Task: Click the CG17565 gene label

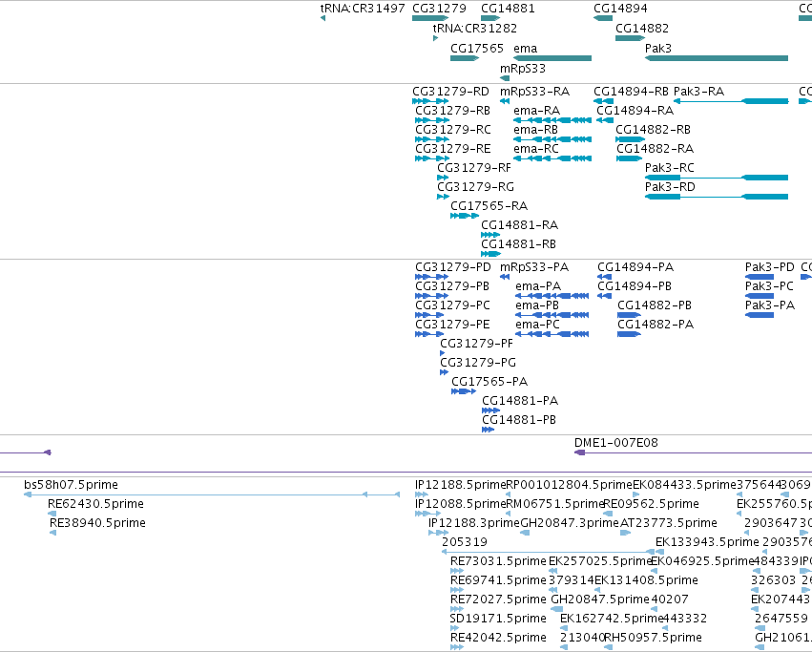Action: click(477, 48)
